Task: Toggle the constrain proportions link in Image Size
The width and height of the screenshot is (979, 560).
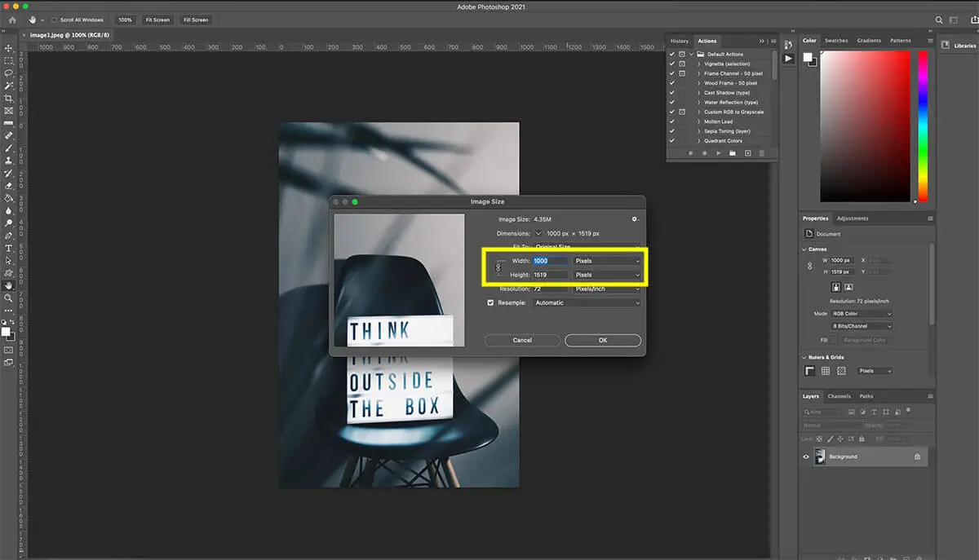Action: (499, 267)
